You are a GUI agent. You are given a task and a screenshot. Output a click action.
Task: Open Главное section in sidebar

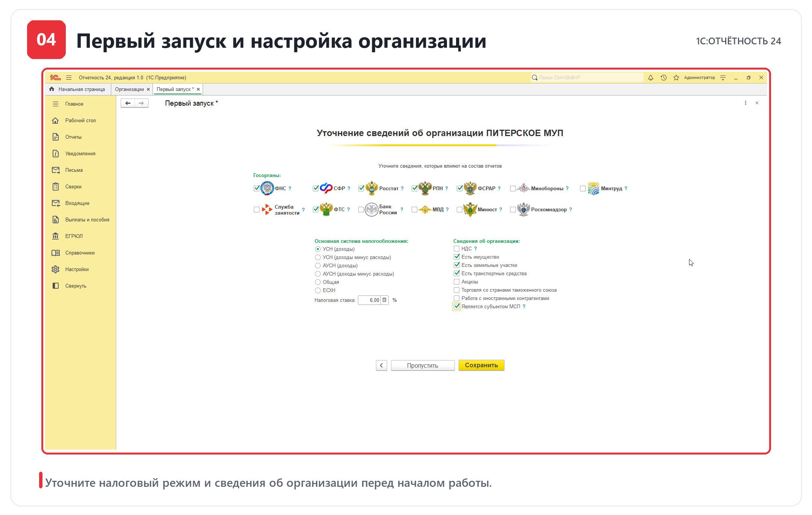pos(80,104)
